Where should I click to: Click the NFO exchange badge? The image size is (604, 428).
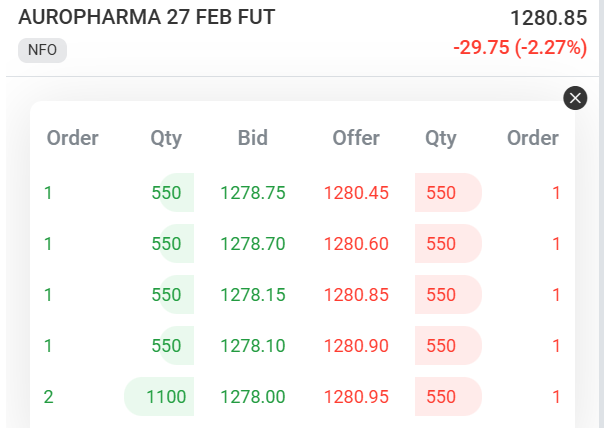[42, 50]
